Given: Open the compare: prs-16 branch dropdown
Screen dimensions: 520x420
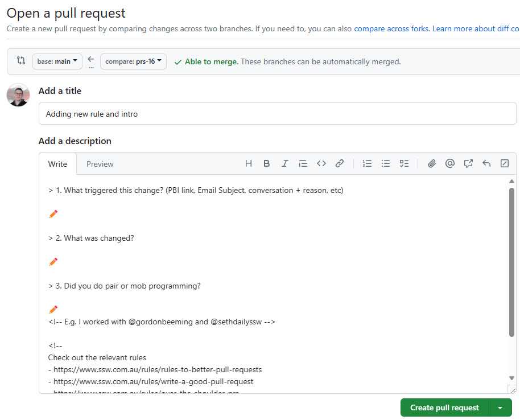Looking at the screenshot, I should [133, 61].
